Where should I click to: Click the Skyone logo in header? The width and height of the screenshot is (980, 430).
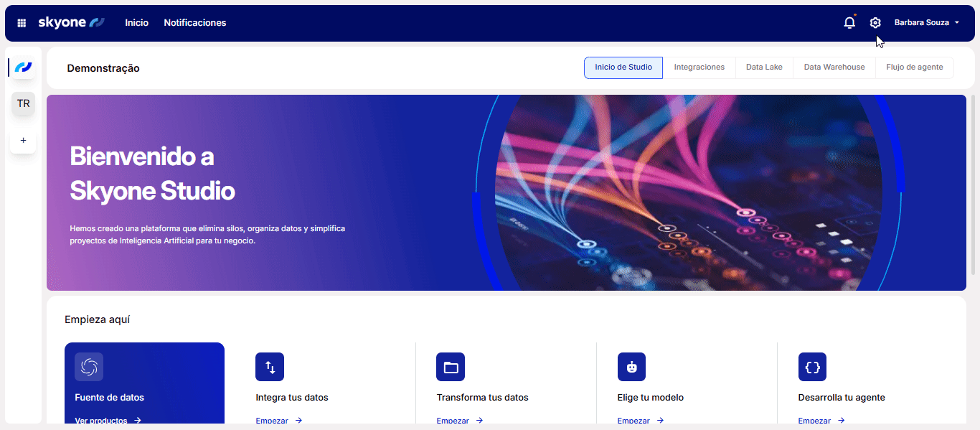click(71, 23)
